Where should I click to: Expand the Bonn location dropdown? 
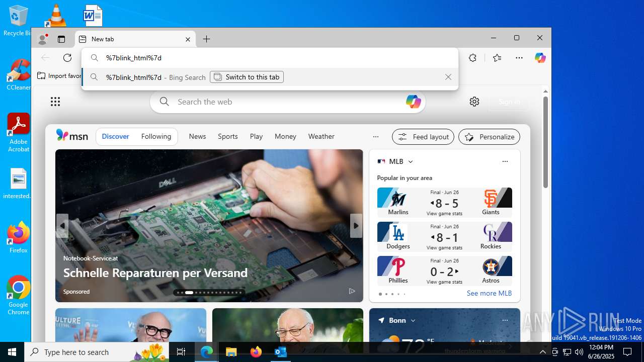coord(413,320)
